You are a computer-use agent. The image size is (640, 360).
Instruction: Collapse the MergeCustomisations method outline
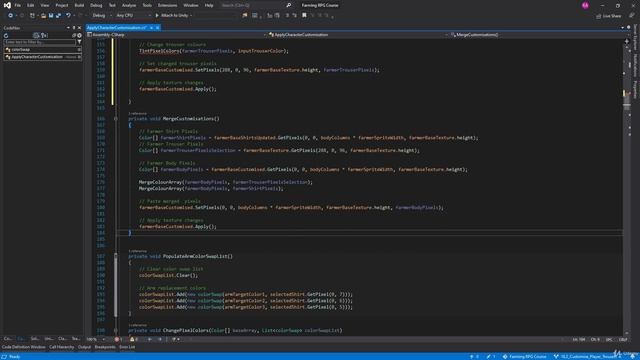click(116, 119)
